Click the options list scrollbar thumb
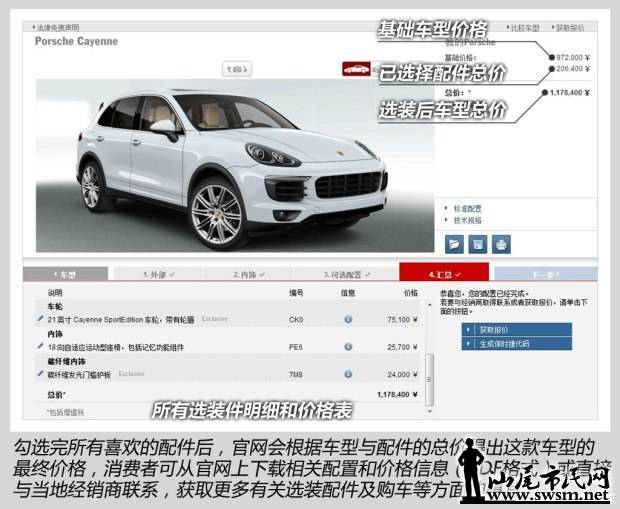Viewport: 620px width, 509px height. (429, 380)
